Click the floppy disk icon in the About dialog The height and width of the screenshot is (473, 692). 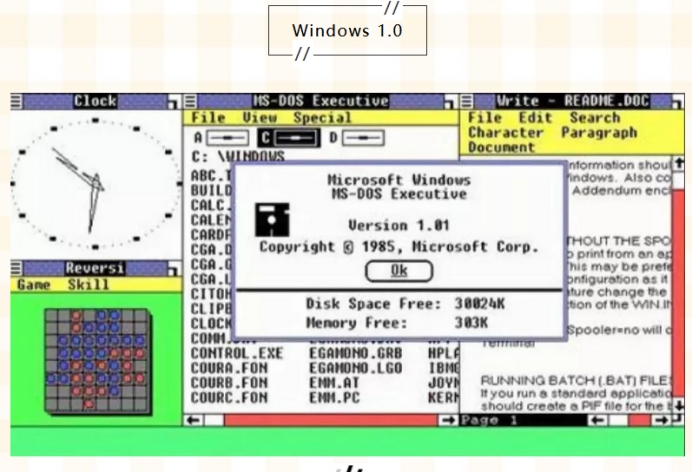pos(272,220)
